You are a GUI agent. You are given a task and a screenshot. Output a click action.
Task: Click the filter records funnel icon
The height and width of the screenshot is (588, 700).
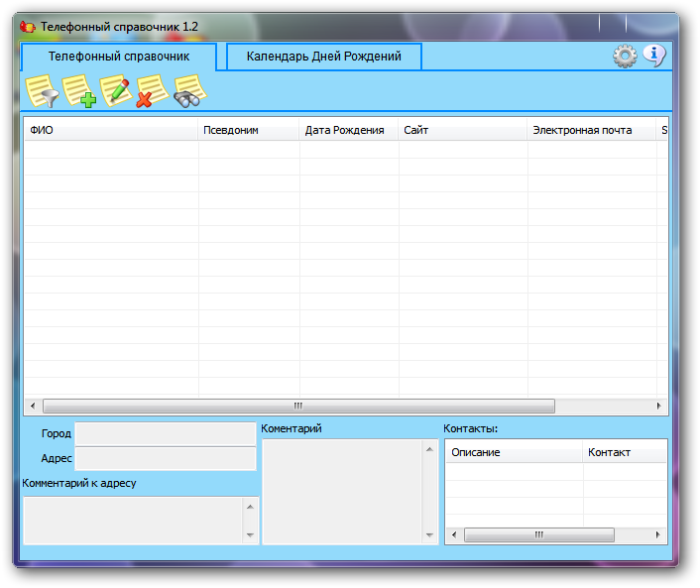point(42,92)
